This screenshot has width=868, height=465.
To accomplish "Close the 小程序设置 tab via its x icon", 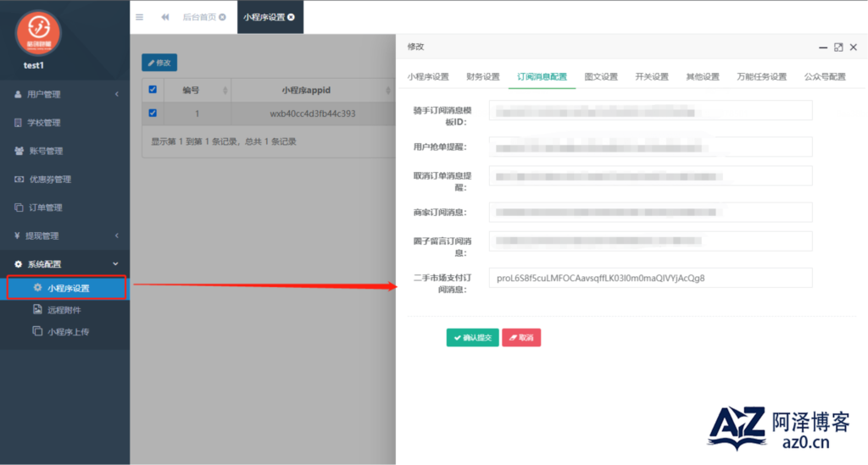I will 292,17.
